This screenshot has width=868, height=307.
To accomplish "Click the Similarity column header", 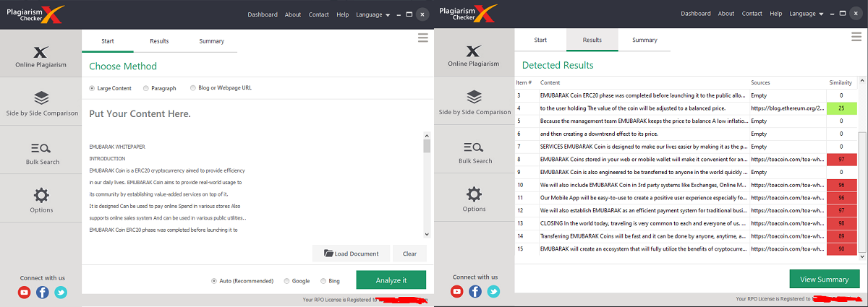I will point(841,83).
